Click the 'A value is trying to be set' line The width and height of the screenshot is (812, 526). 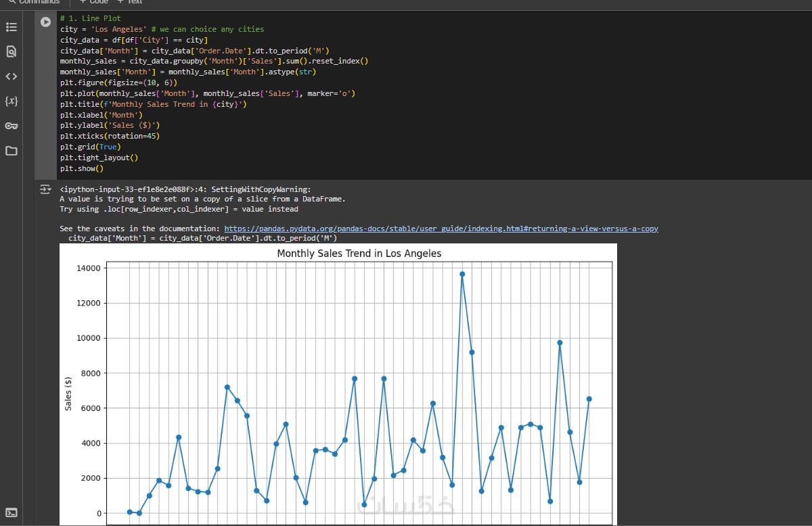(x=202, y=199)
